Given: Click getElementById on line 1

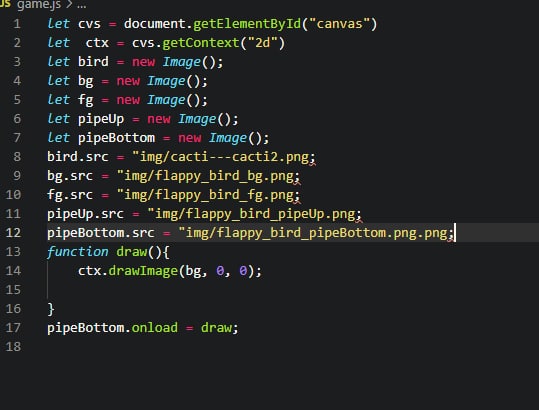Looking at the screenshot, I should [247, 24].
